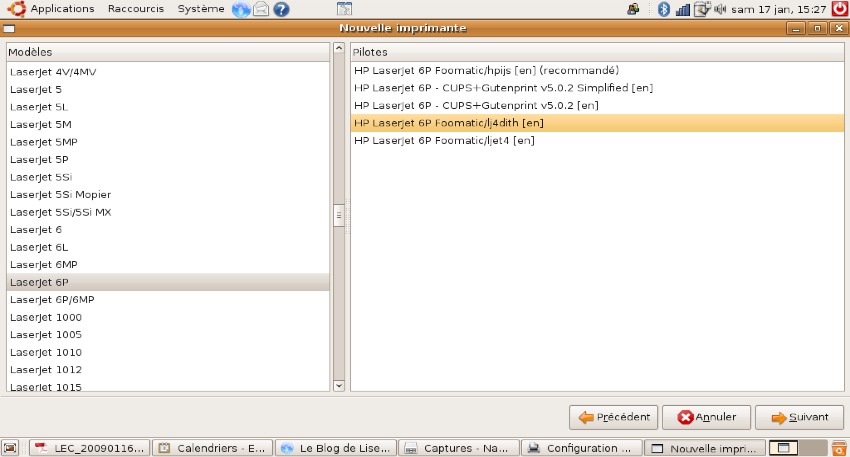
Task: Click the red power session icon
Action: (x=839, y=9)
